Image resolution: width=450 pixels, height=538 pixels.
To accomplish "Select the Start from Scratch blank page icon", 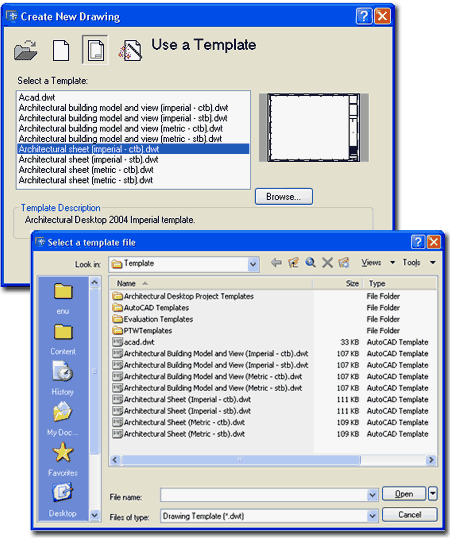I will click(61, 50).
